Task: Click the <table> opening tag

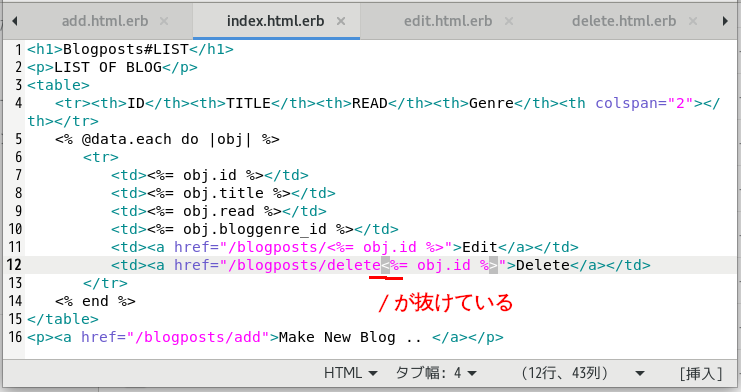Action: (x=58, y=85)
